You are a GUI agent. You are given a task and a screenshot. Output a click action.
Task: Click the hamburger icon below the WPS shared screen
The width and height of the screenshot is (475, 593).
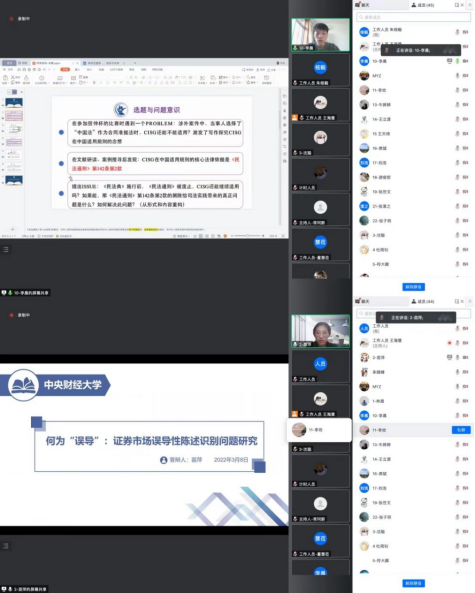6,249
